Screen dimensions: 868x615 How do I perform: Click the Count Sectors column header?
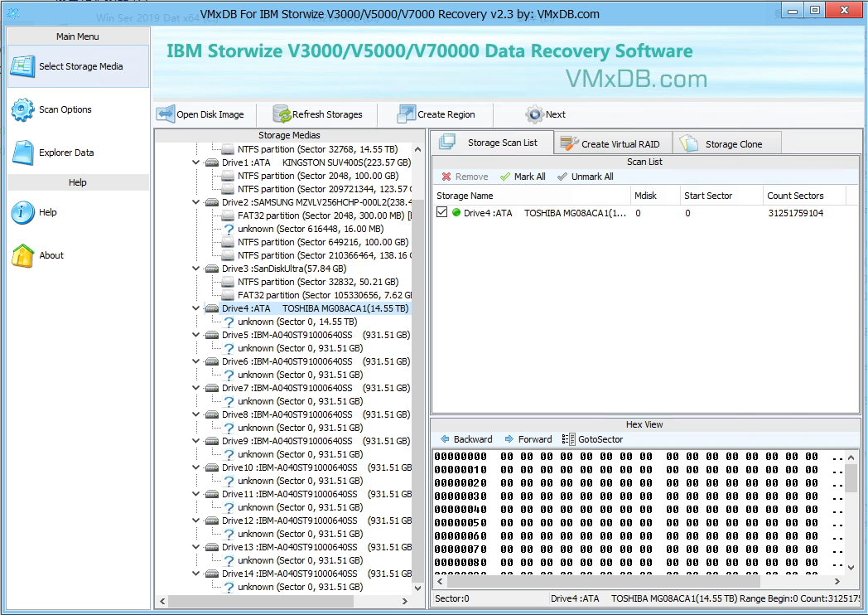804,196
